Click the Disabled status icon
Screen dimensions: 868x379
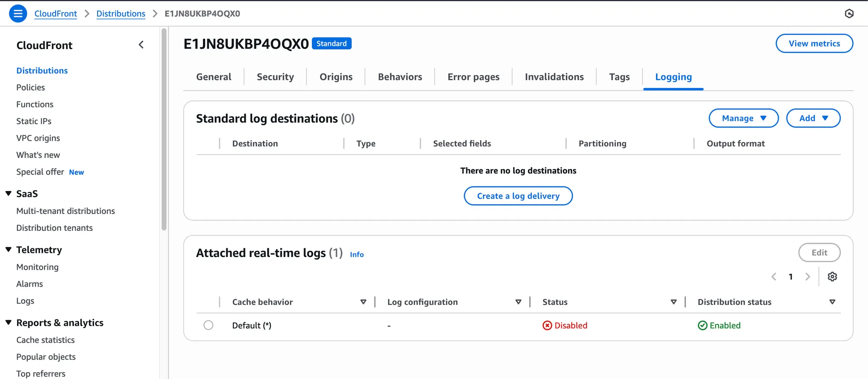[x=547, y=325]
